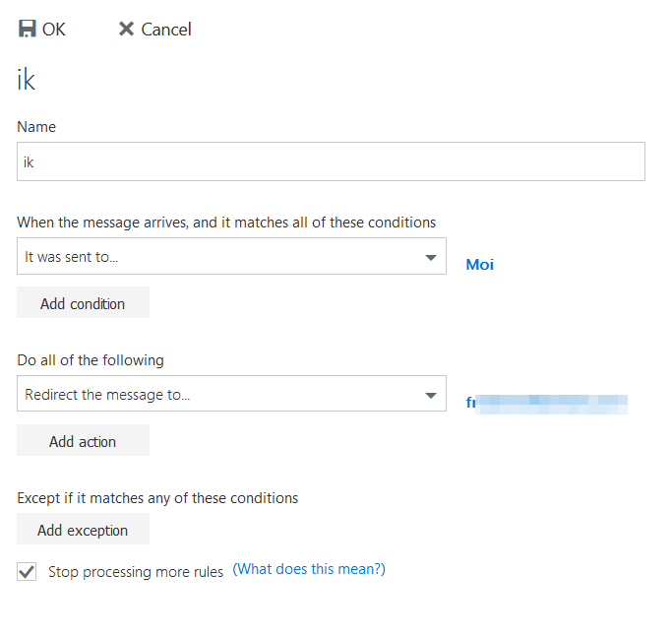Click the "ik" rule title heading
The image size is (672, 637).
[27, 81]
